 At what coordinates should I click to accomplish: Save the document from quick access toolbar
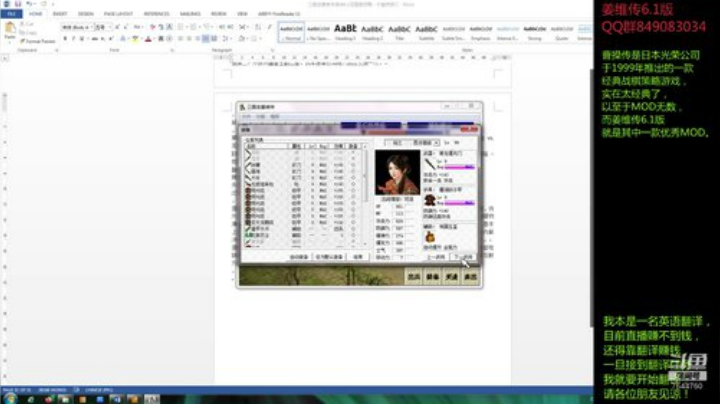18,4
